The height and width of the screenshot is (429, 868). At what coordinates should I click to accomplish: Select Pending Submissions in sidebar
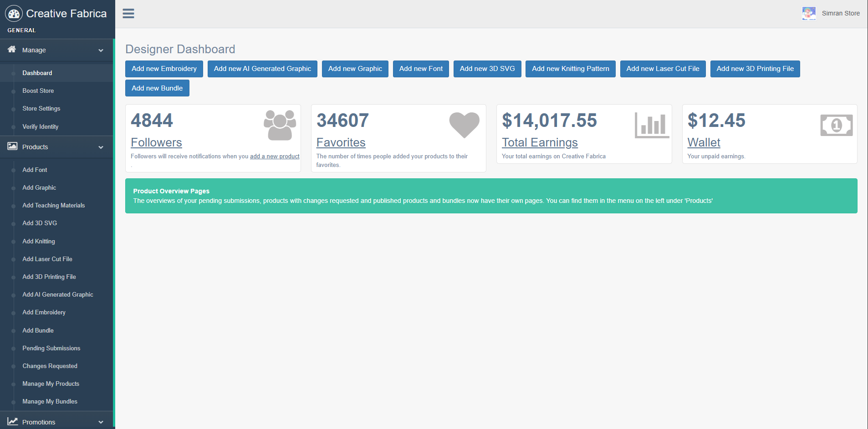[51, 348]
